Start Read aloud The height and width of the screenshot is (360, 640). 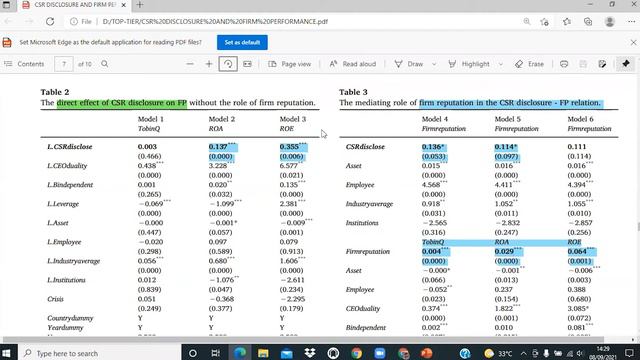coord(353,64)
